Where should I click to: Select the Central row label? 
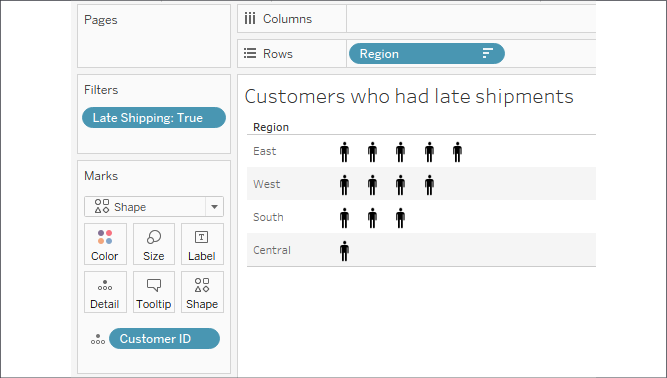pos(272,250)
